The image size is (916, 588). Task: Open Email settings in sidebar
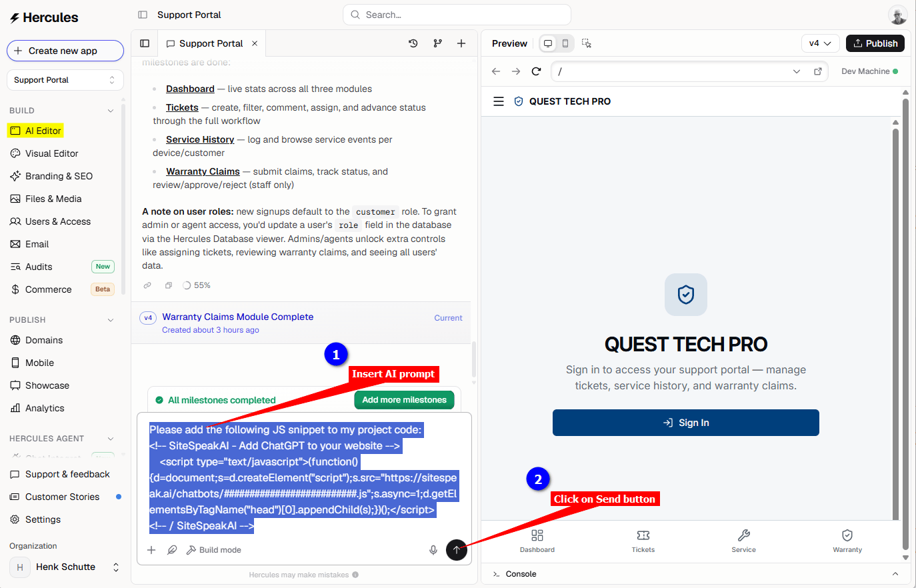click(x=30, y=244)
